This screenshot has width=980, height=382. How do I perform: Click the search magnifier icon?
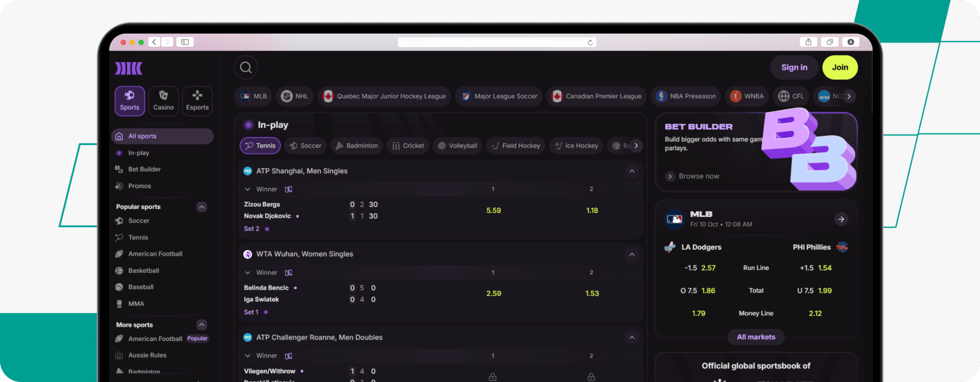pos(246,67)
